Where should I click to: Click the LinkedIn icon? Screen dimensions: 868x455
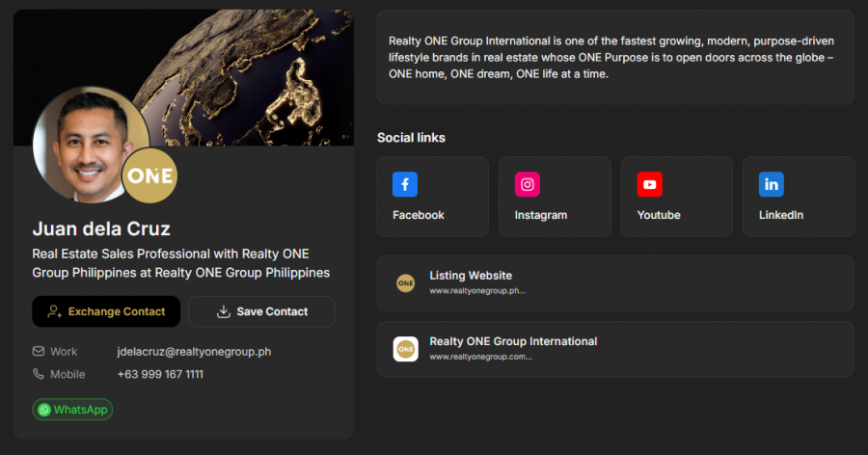tap(772, 184)
